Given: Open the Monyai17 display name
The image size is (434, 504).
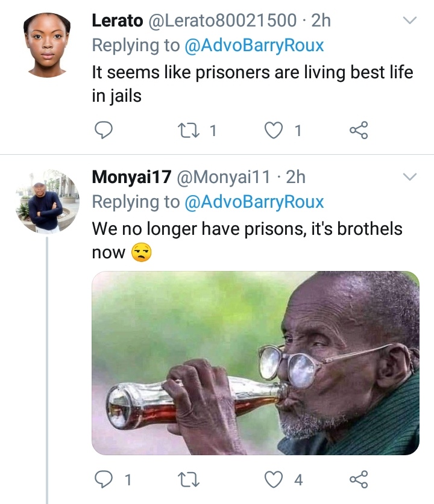Looking at the screenshot, I should tap(131, 177).
